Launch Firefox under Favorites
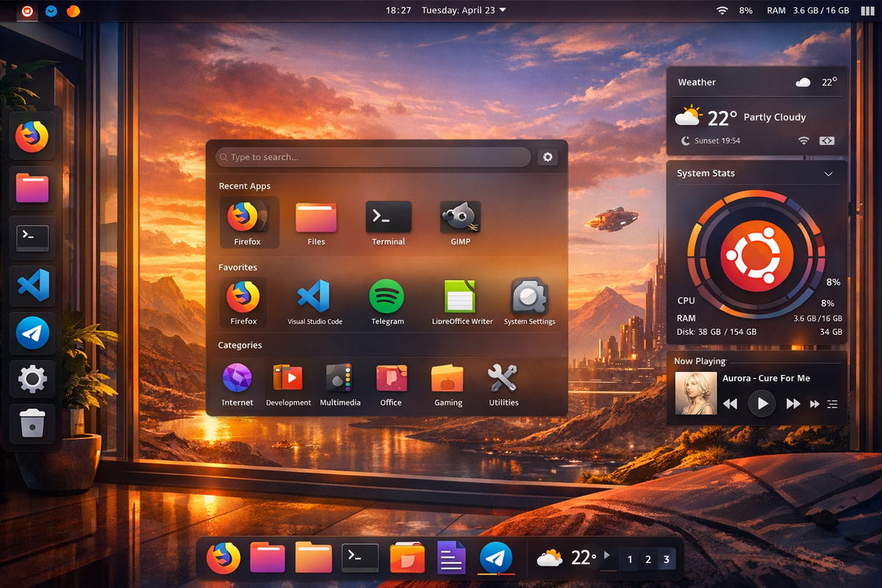This screenshot has width=882, height=588. pos(243,303)
